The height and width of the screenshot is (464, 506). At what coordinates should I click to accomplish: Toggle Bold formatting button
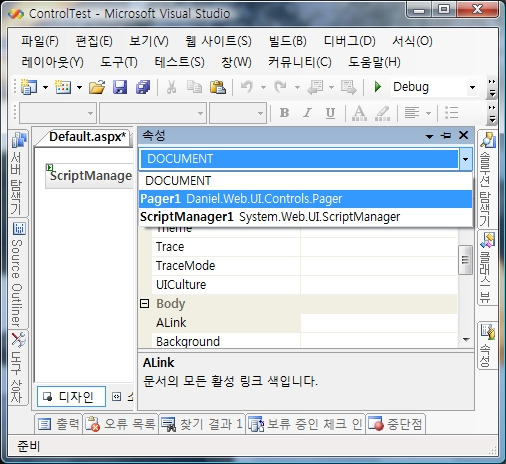click(284, 113)
